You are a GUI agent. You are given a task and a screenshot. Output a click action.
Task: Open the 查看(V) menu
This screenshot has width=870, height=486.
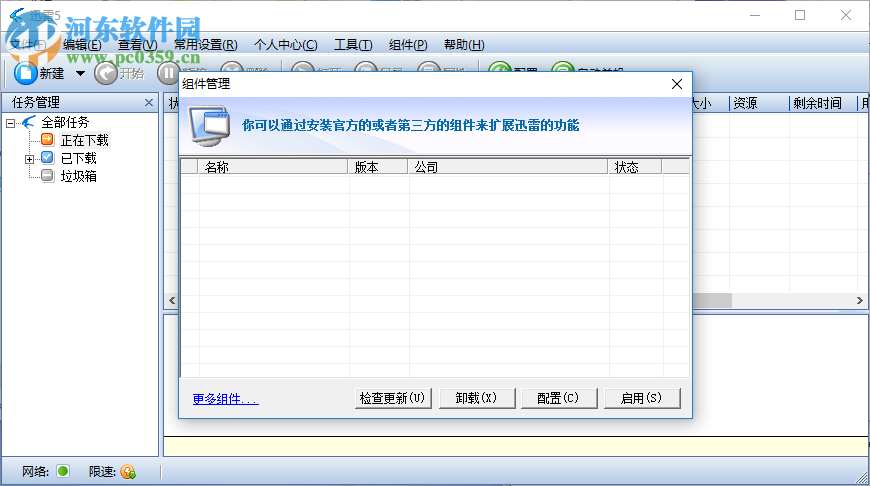click(x=138, y=45)
